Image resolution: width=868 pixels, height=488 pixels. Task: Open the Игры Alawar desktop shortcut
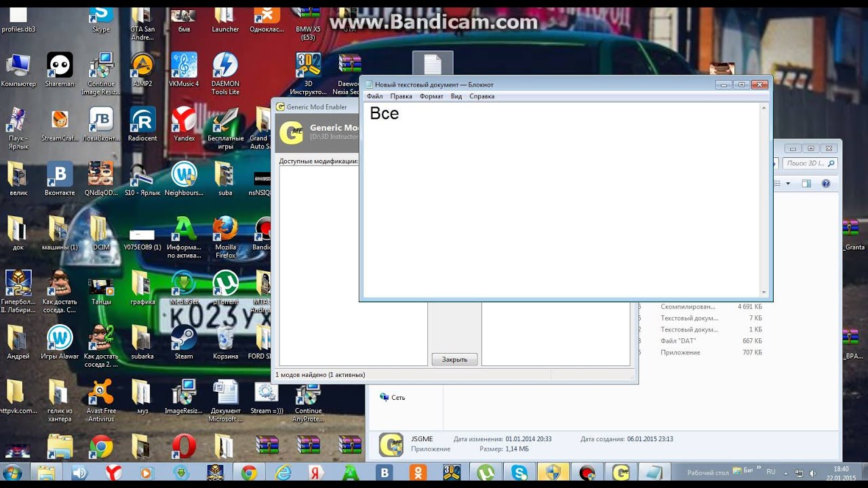[60, 342]
